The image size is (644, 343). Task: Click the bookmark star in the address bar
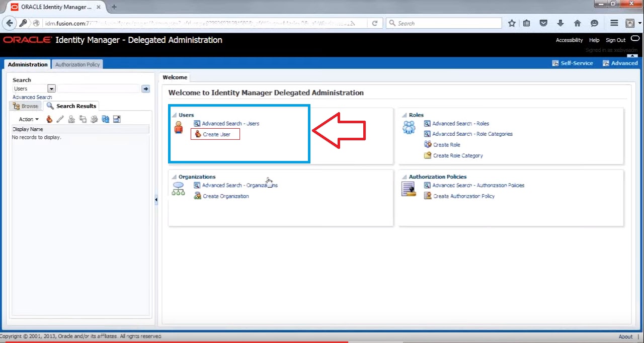(x=512, y=23)
